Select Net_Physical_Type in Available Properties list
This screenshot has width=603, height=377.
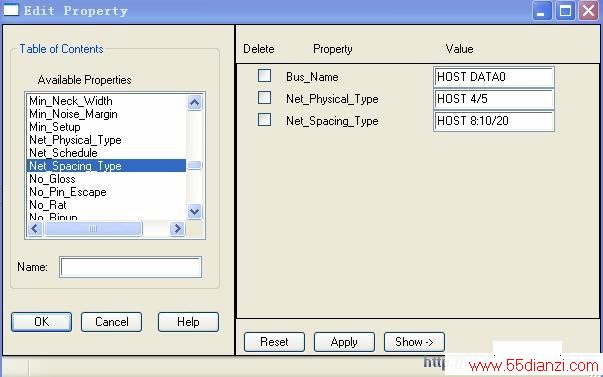[107, 140]
